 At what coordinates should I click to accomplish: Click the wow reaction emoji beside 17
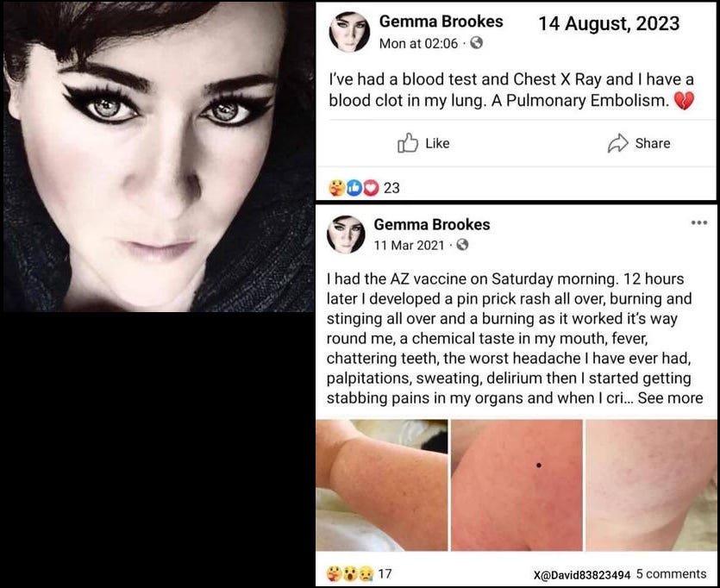[x=350, y=572]
